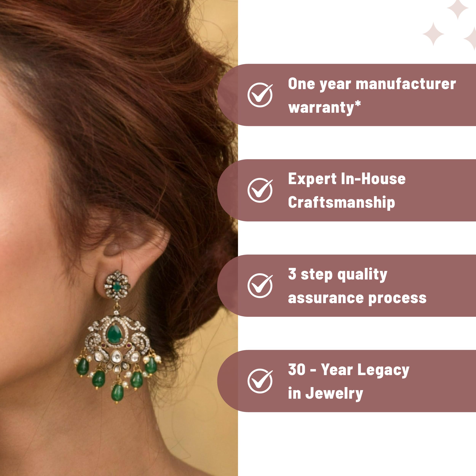This screenshot has height=476, width=476.
Task: Select the "One year manufacturer warranty*" text
Action: point(372,96)
